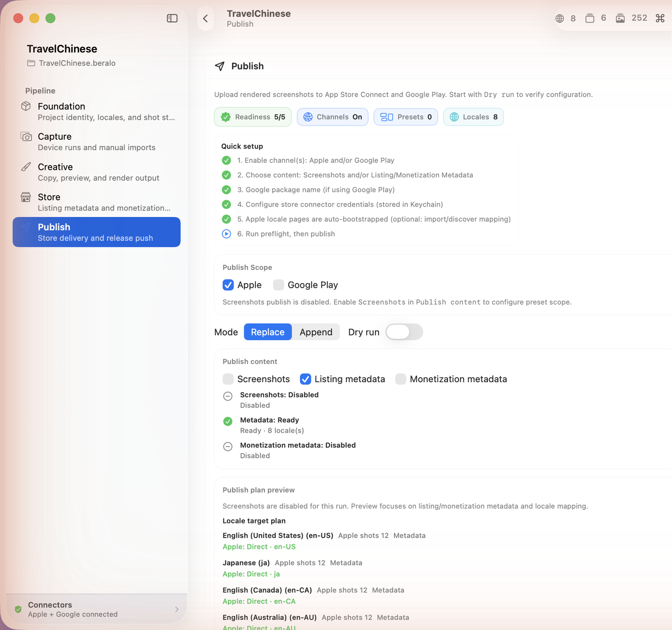This screenshot has width=672, height=630.
Task: Click 'Apple: Direct · en-CA' mapping text
Action: click(x=259, y=601)
